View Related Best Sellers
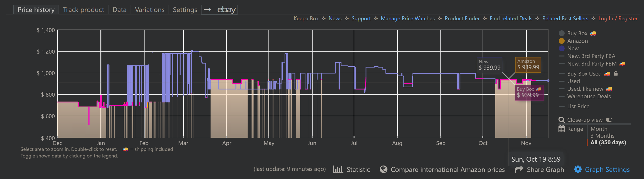Viewport: 644px width, 179px height. click(565, 19)
